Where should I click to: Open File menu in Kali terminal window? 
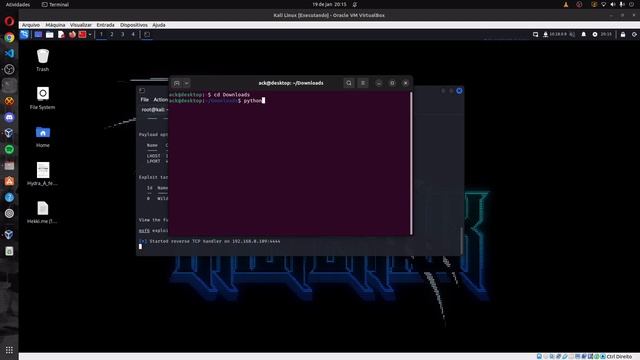click(144, 100)
